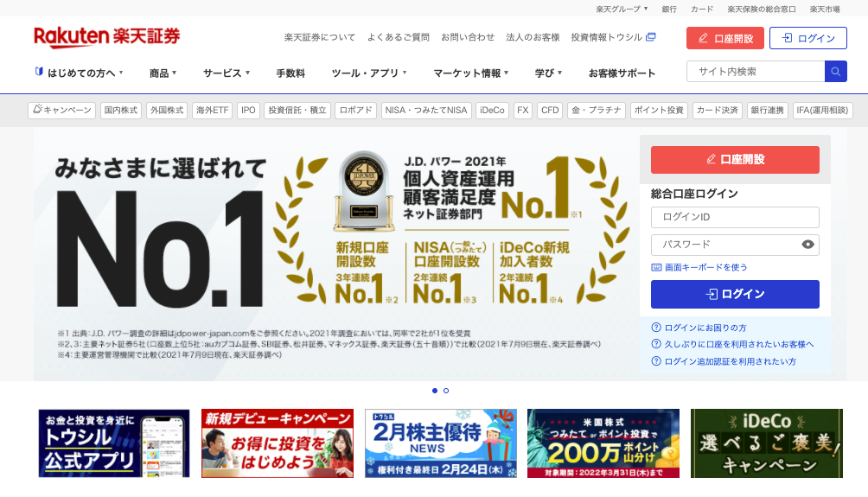The width and height of the screenshot is (868, 497).
Task: Open the よくあるご質問 link
Action: pos(398,37)
